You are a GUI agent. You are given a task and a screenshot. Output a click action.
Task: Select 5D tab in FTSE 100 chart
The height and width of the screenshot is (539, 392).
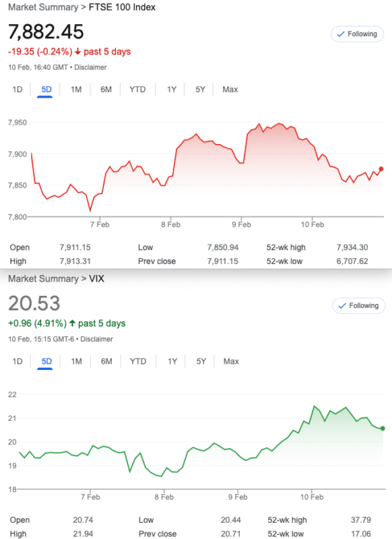pyautogui.click(x=46, y=90)
